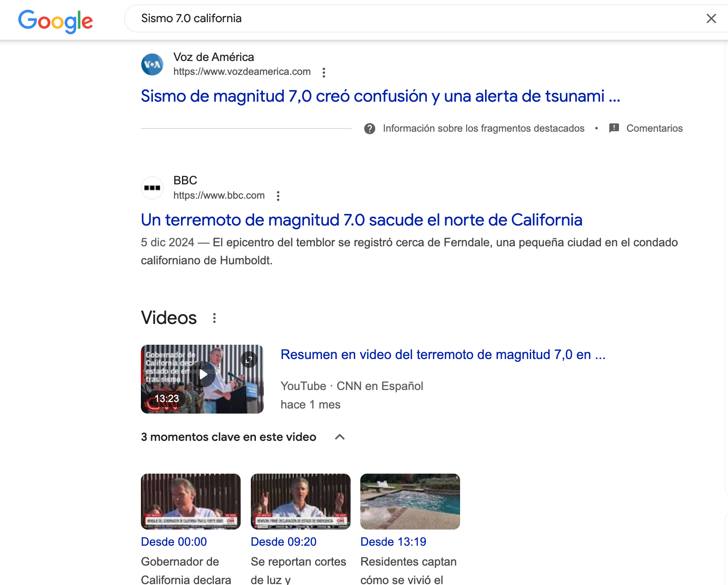Image resolution: width=728 pixels, height=585 pixels.
Task: Click the swimming pool key moment thumbnail
Action: (x=410, y=501)
